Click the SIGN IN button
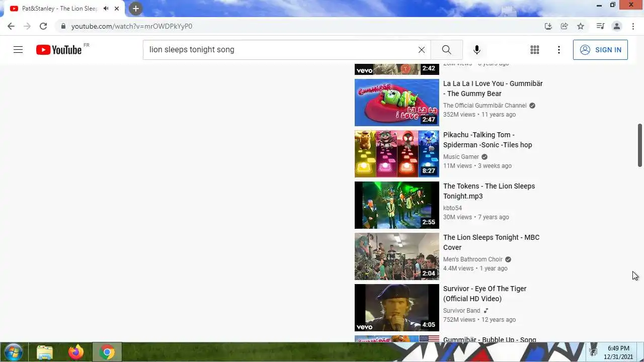The width and height of the screenshot is (644, 362). pyautogui.click(x=600, y=50)
